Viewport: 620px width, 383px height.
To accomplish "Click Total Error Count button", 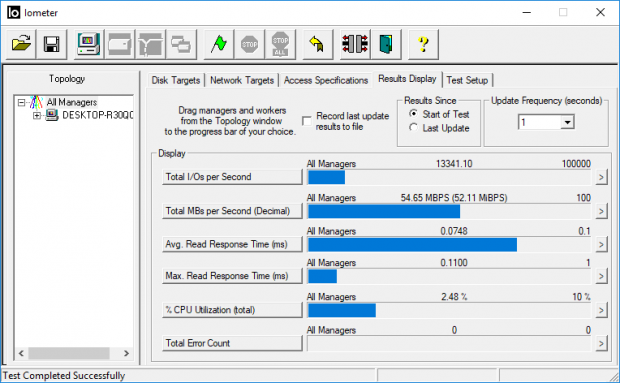I will [x=232, y=343].
